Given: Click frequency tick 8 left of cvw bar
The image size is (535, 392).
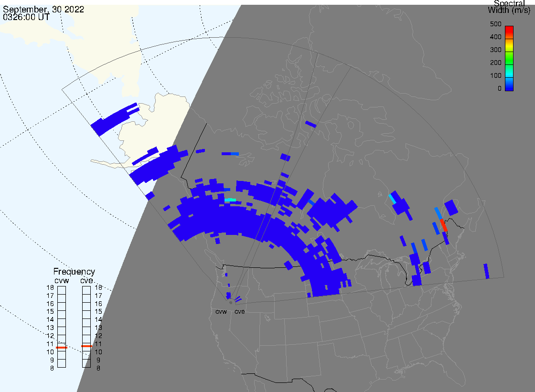Looking at the screenshot, I should [x=52, y=368].
